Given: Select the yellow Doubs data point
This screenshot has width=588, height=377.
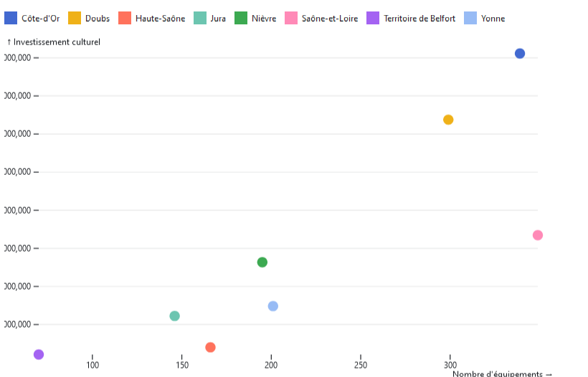Looking at the screenshot, I should [x=448, y=120].
